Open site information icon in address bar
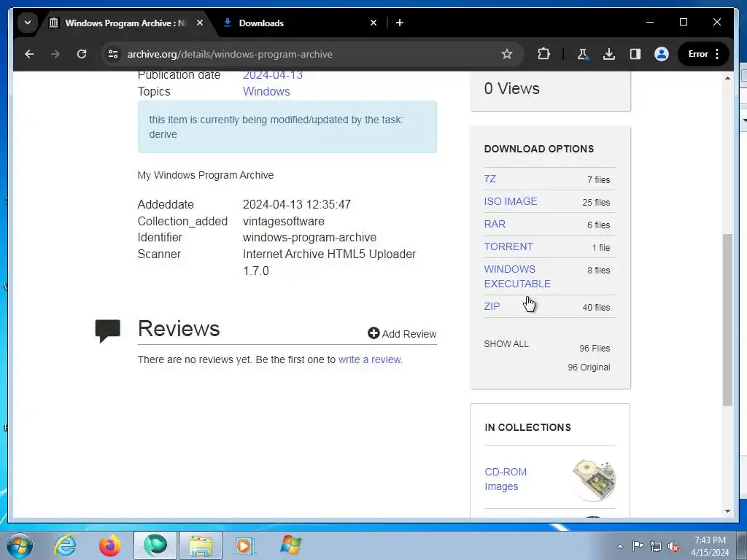747x560 pixels. coord(113,54)
